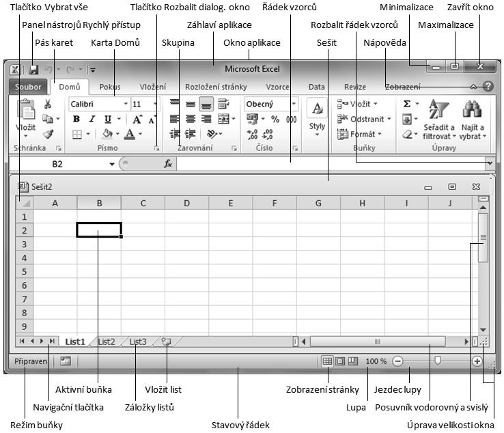Image resolution: width=504 pixels, height=433 pixels.
Task: Click the Orientation text rotation icon
Action: pos(212,134)
